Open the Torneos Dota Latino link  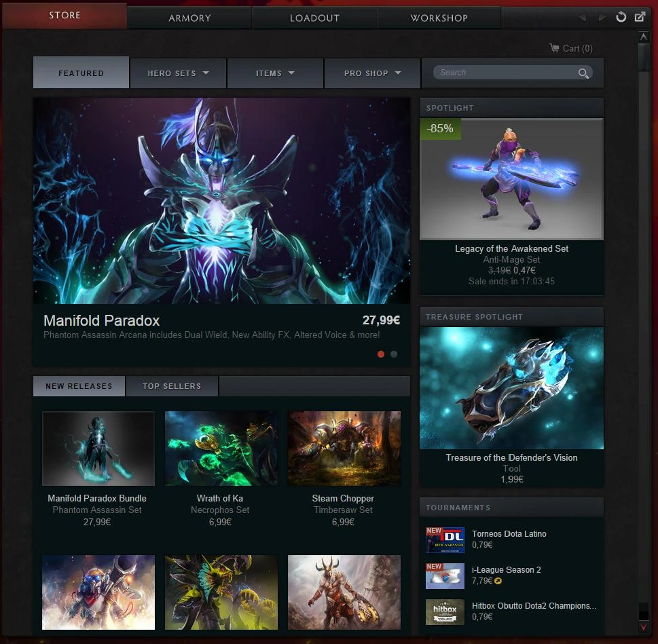tap(509, 534)
